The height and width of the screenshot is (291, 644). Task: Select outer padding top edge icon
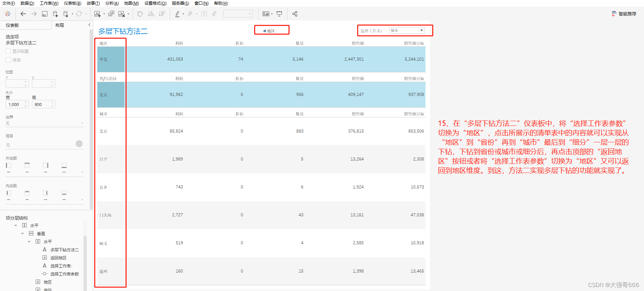27,165
